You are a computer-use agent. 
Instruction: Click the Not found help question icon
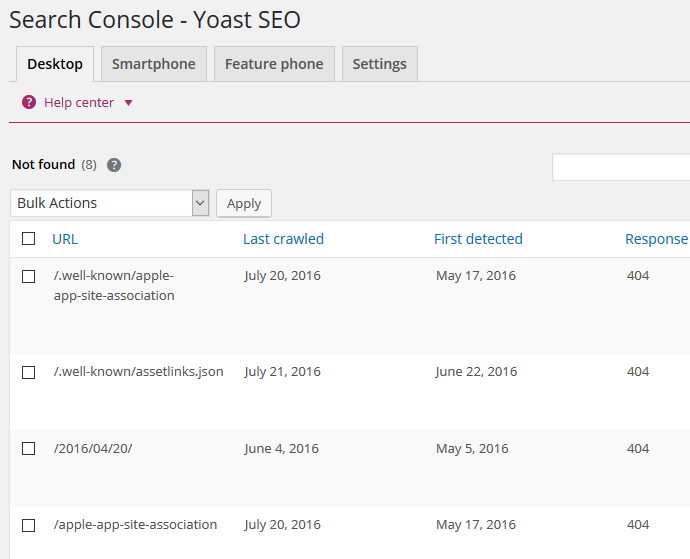[114, 165]
